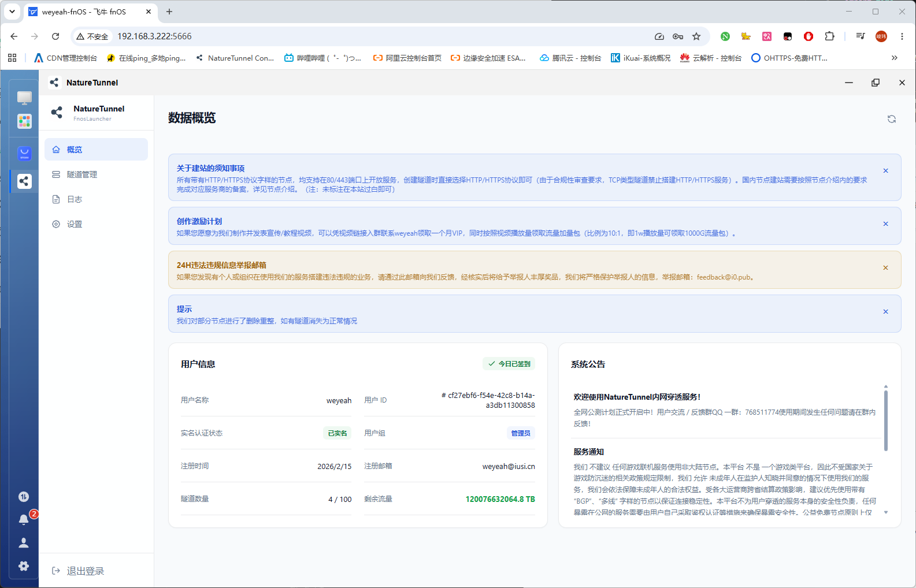
Task: Go to the 概览 overview page
Action: (96, 150)
